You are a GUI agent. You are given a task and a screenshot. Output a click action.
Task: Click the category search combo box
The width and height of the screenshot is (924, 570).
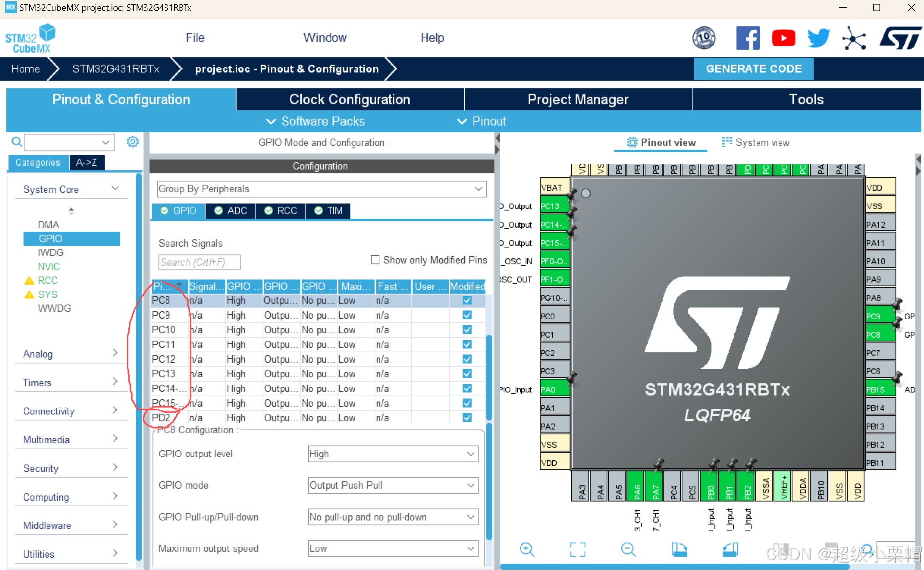[69, 142]
